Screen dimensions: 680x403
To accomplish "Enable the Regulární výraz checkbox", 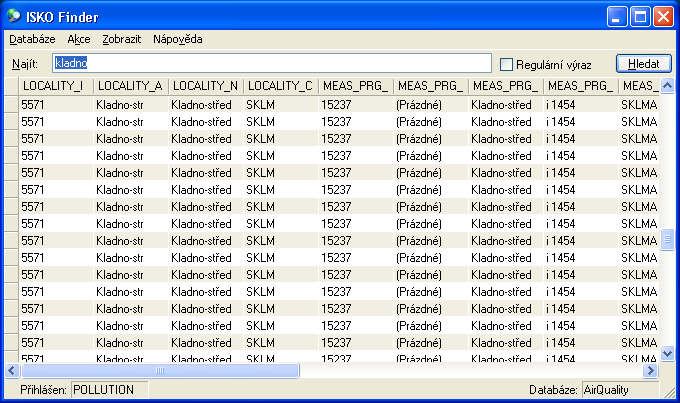I will (507, 64).
